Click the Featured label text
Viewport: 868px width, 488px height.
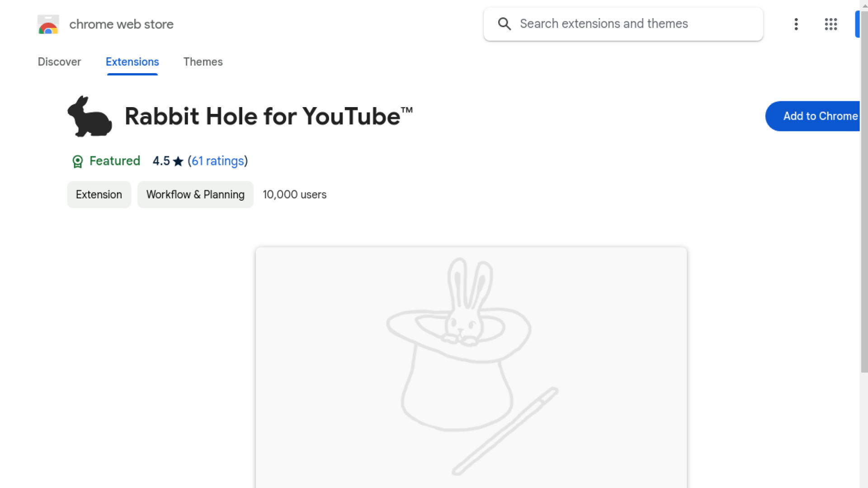pos(115,161)
